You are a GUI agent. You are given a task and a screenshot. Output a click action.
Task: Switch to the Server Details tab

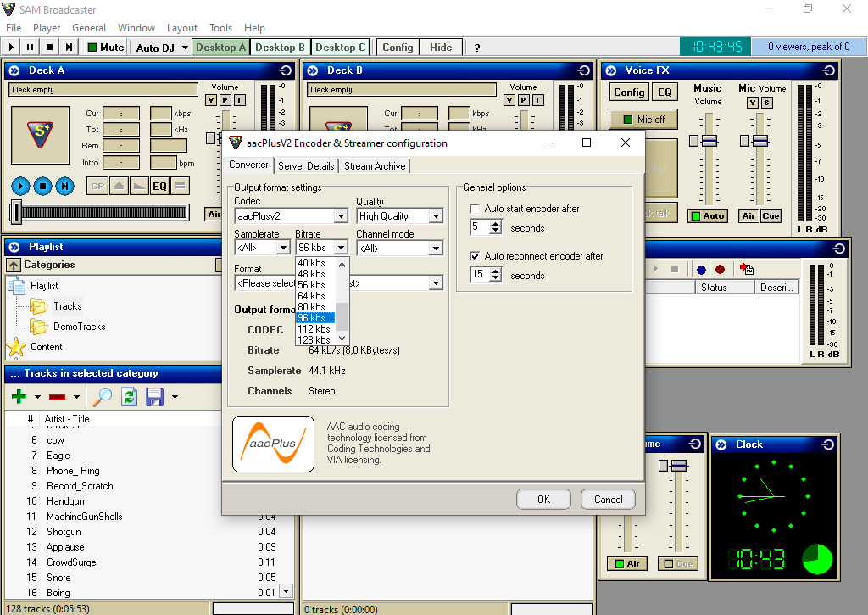point(306,166)
